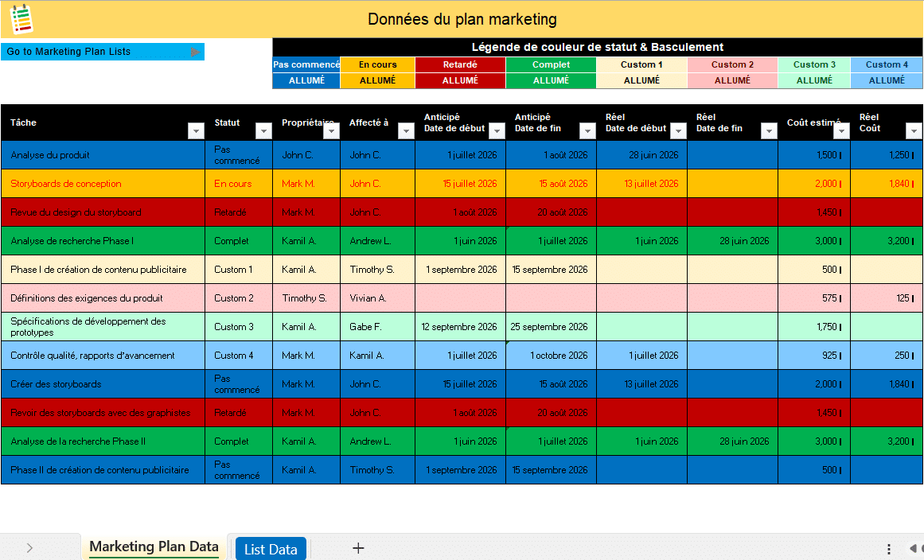Click the checklist logo icon
Viewport: 924px width, 560px height.
click(x=21, y=19)
